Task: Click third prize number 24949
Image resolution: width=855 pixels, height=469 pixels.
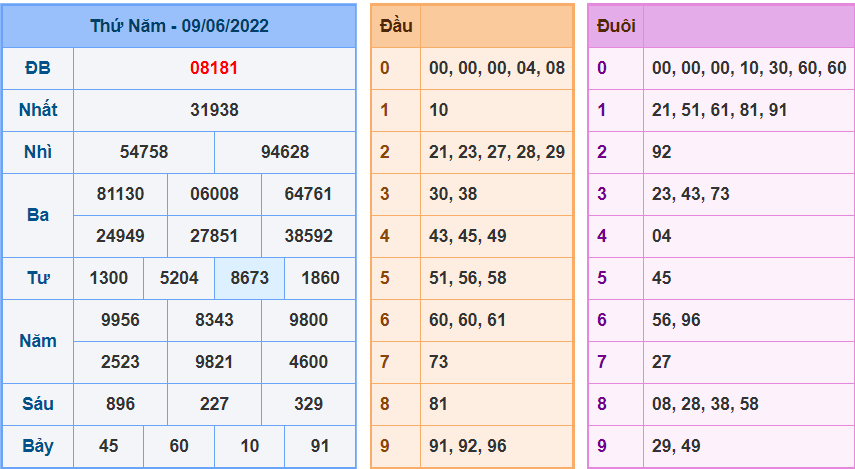Action: [121, 236]
